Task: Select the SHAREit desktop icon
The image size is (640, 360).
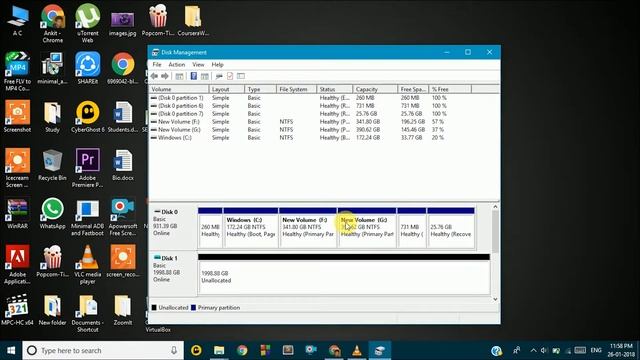Action: pos(87,68)
